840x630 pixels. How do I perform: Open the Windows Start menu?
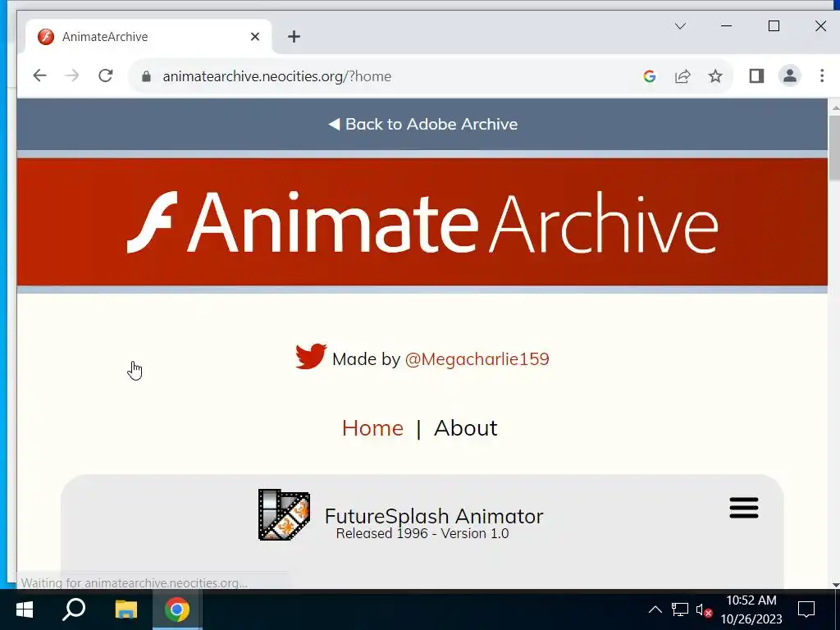tap(25, 609)
